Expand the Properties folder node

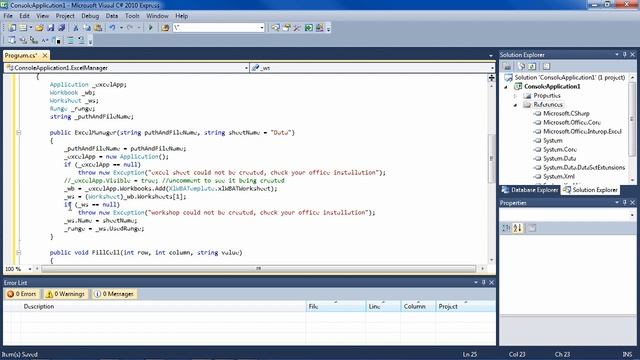click(515, 96)
